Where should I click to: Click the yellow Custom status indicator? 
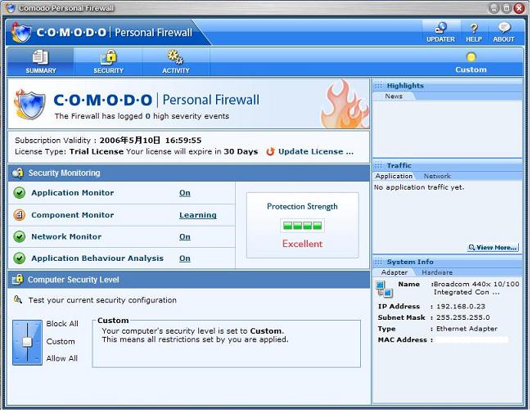472,57
